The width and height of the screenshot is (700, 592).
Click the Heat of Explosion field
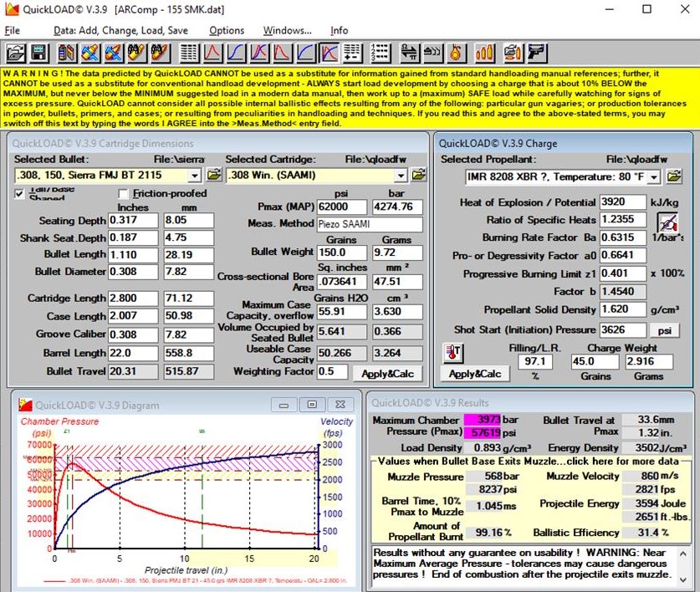click(623, 202)
